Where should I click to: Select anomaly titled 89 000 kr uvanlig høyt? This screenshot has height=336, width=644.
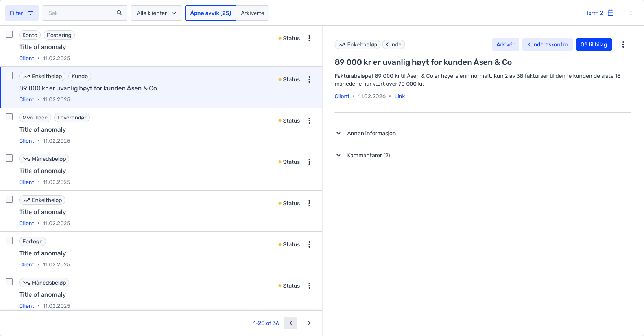tap(88, 88)
